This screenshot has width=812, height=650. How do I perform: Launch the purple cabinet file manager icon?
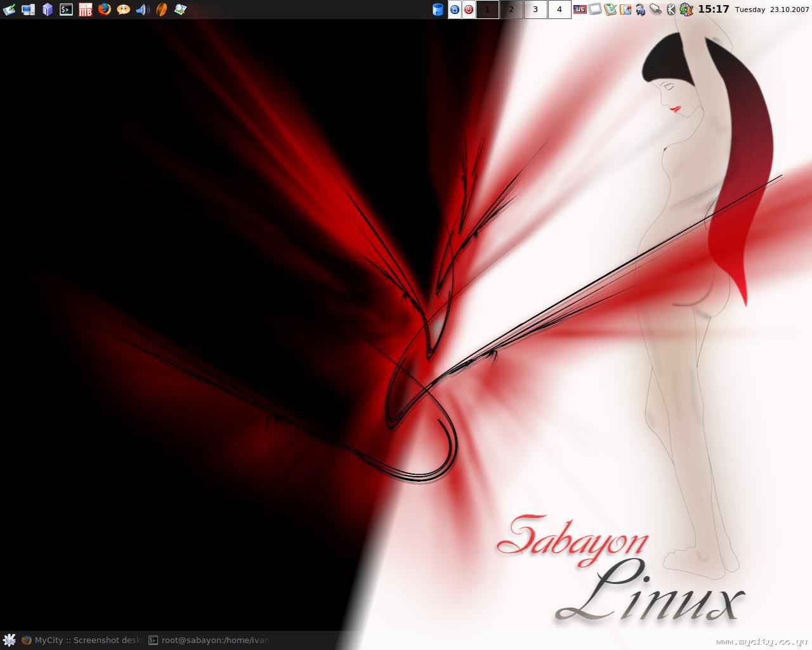[48, 10]
